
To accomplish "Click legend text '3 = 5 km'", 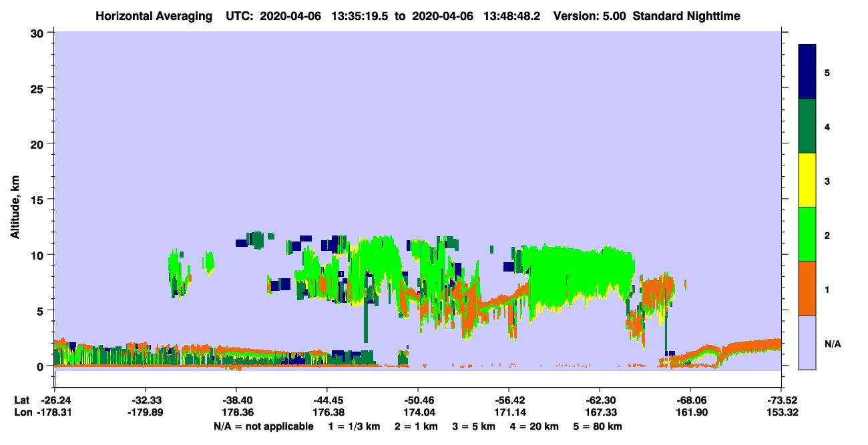I will (473, 426).
